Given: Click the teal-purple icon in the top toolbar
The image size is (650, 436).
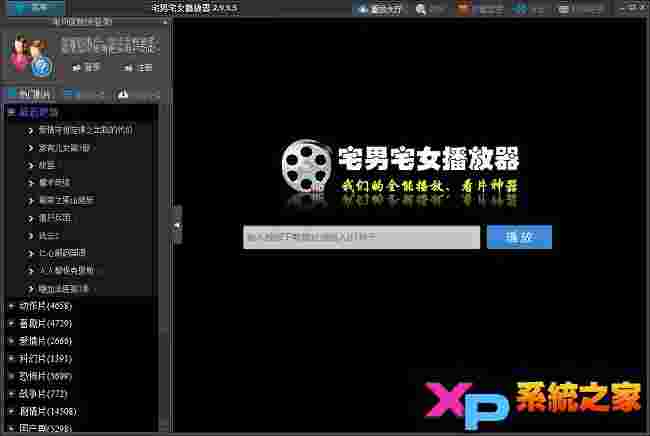Looking at the screenshot, I should [x=519, y=9].
